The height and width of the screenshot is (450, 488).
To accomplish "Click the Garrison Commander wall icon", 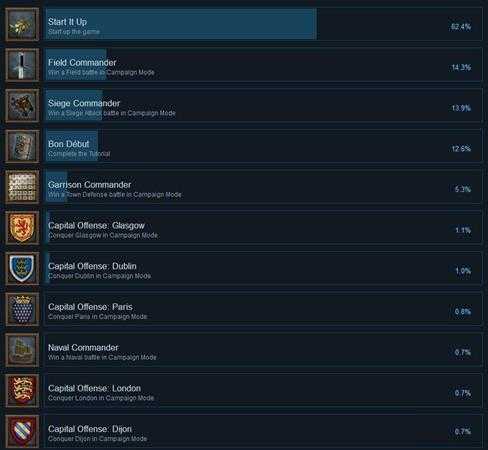I will 22,187.
